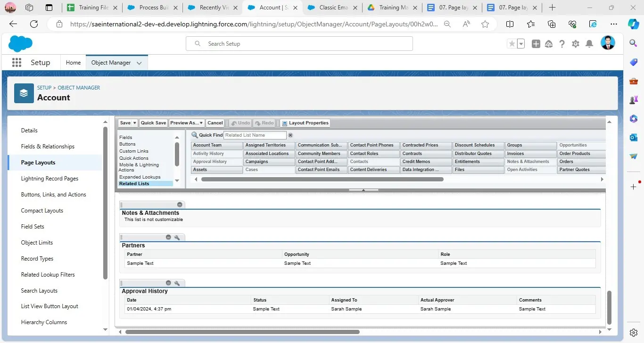Screen dimensions: 644x343
Task: Open the Preview As dropdown
Action: [187, 123]
